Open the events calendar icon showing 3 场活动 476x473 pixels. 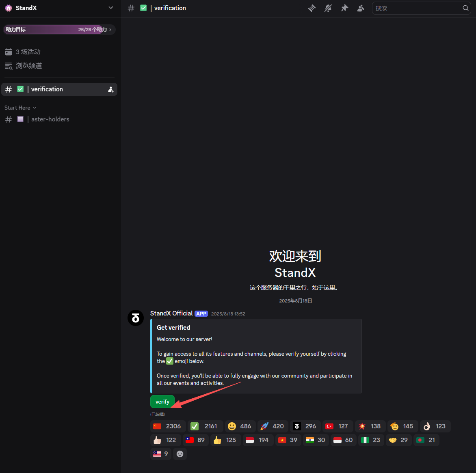click(x=9, y=52)
